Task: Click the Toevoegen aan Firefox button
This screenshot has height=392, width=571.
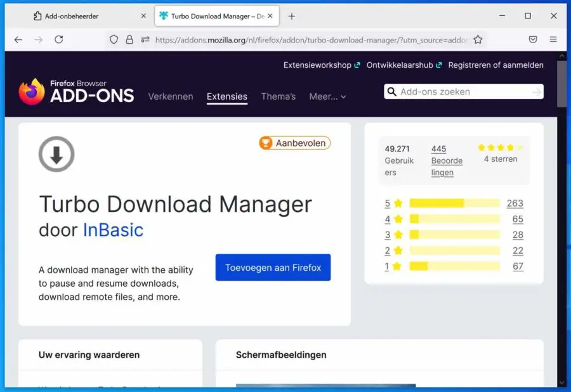Action: (x=273, y=268)
